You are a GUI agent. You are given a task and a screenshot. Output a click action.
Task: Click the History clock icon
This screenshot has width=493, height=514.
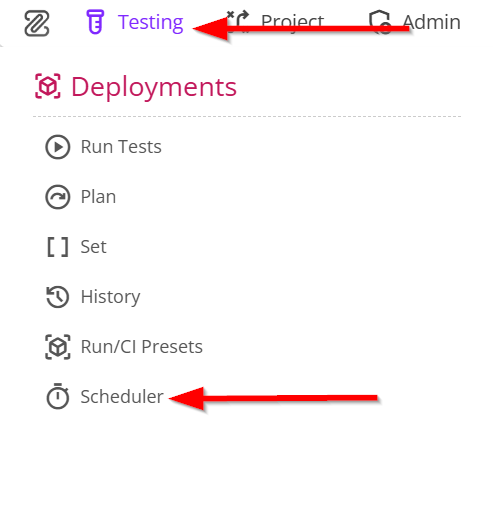58,297
